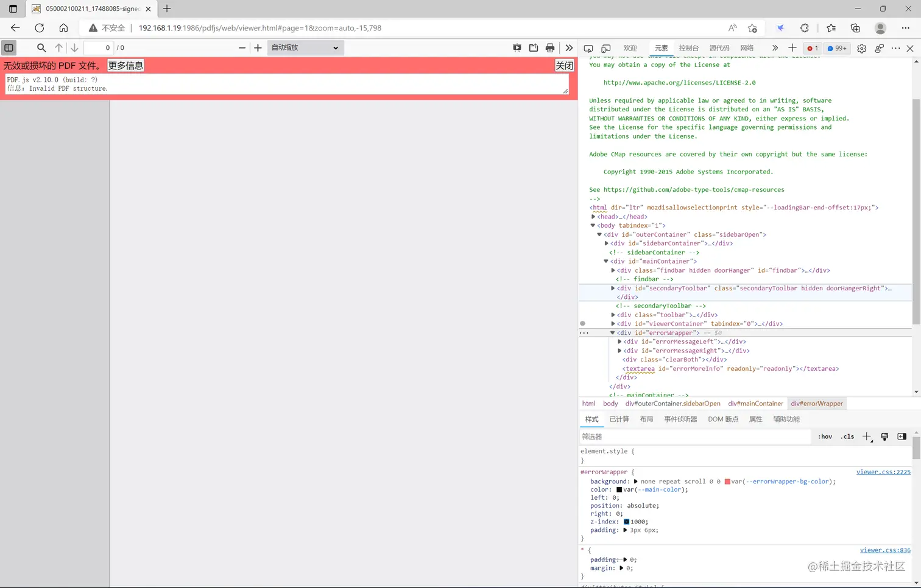The height and width of the screenshot is (588, 921).
Task: Open viewer.css:836 source link
Action: pos(885,550)
